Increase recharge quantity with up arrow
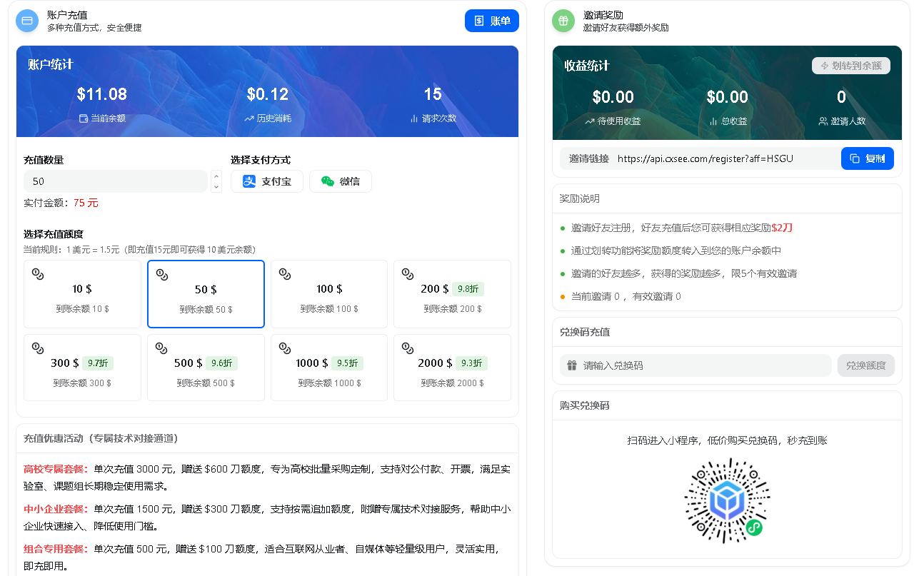Viewport: 924px width, 576px height. click(216, 176)
